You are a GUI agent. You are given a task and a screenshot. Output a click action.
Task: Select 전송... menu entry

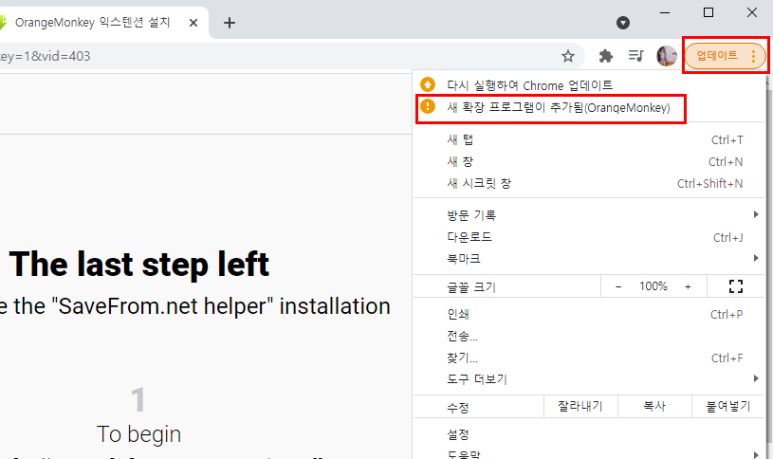pyautogui.click(x=589, y=336)
